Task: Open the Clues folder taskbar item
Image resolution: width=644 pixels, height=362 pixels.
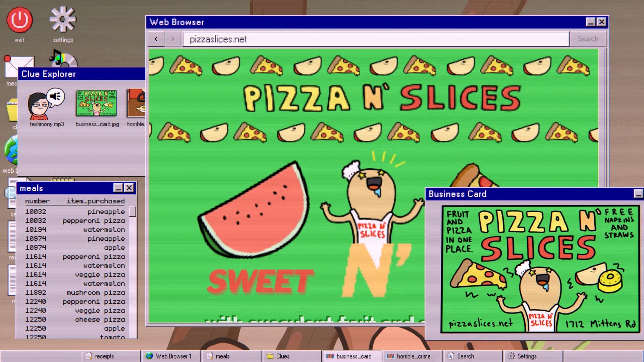Action: pos(292,356)
